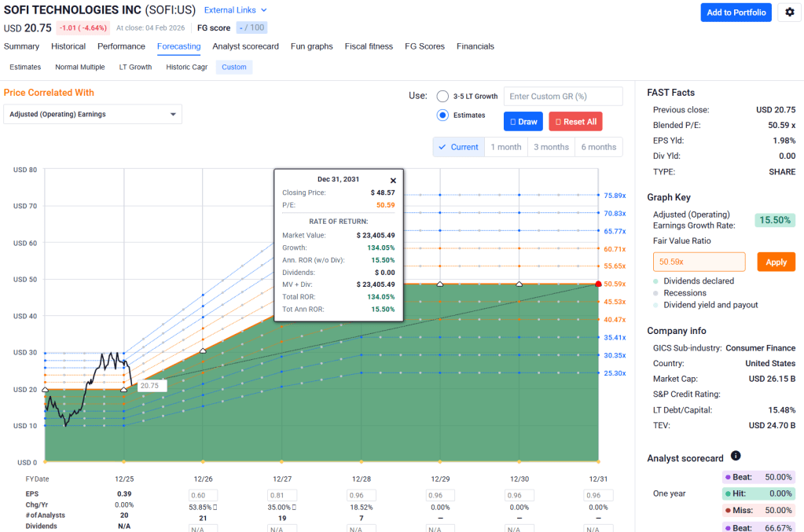Open Adjusted (Operating) Earnings dropdown
Viewport: 804px width, 532px height.
(93, 115)
